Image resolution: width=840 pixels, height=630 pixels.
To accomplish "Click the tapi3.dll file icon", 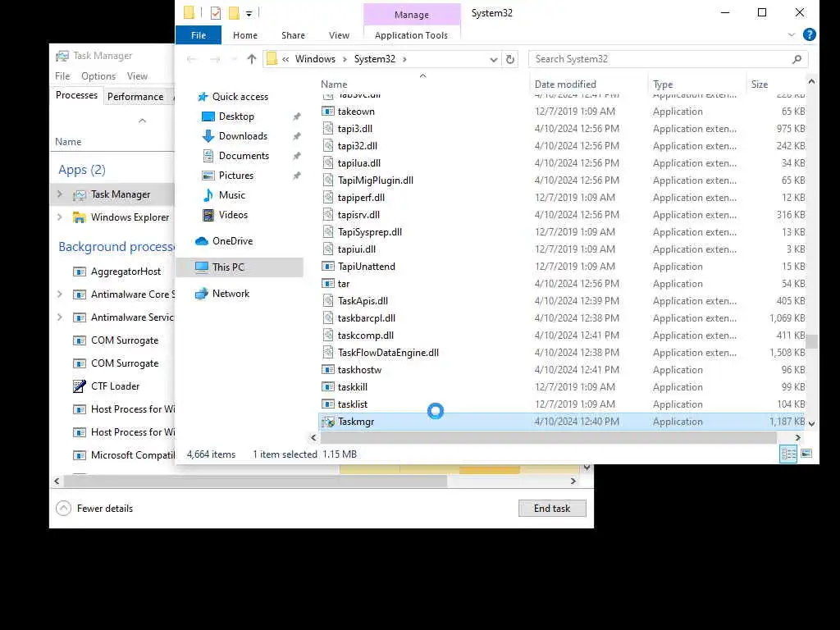I will coord(328,129).
